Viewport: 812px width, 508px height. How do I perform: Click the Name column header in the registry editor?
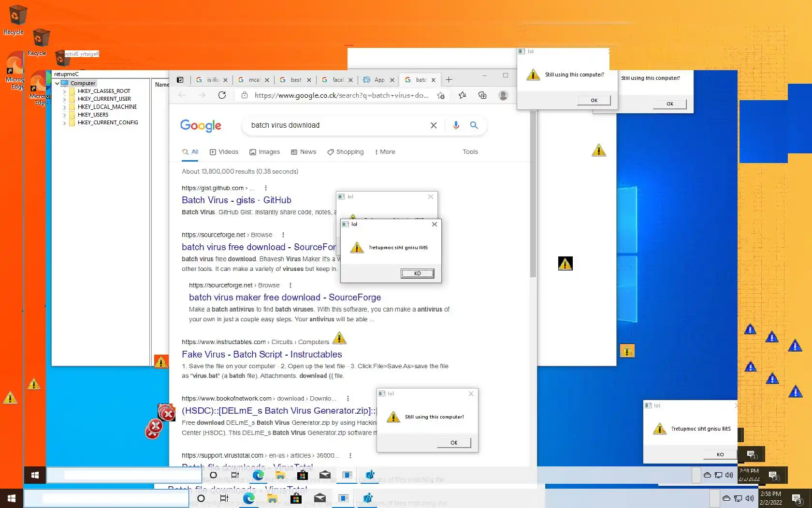[x=162, y=85]
